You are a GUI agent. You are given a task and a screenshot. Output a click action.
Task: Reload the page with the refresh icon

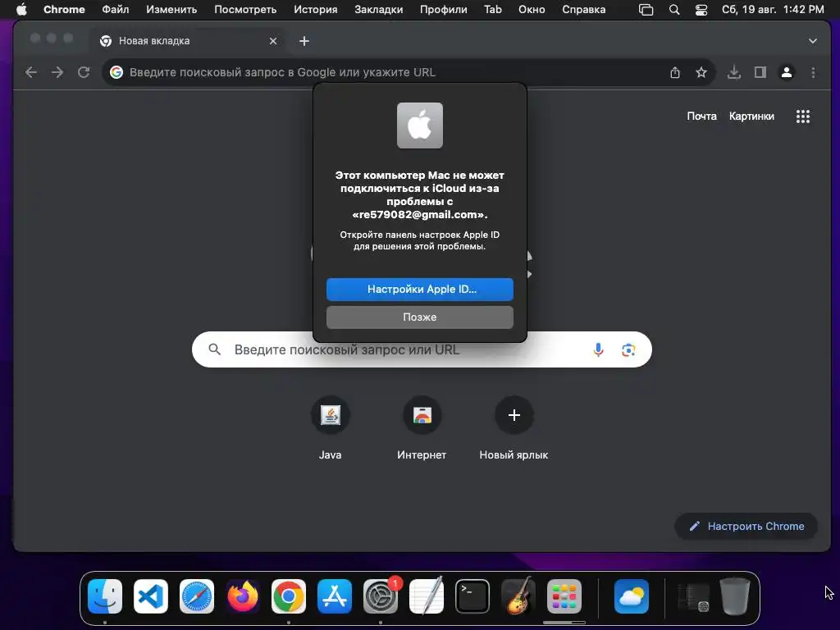84,72
